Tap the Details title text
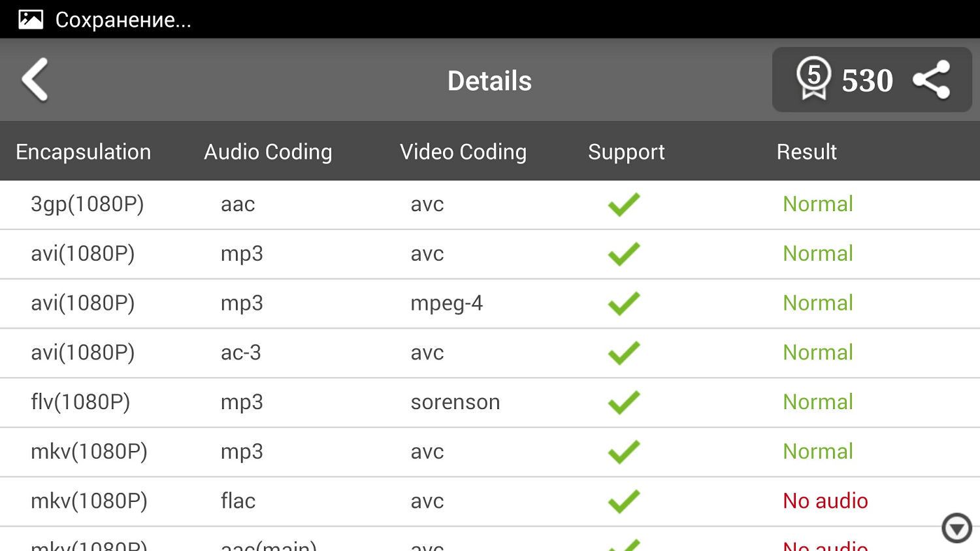Image resolution: width=980 pixels, height=551 pixels. 489,81
